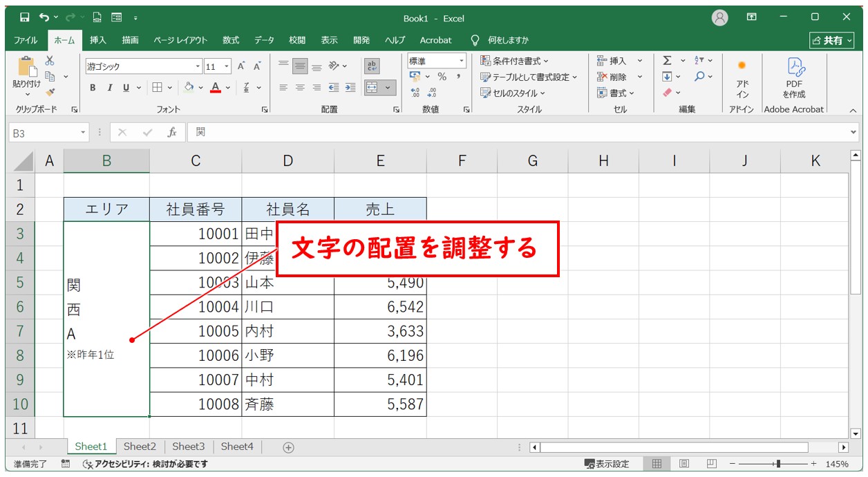Switch to the Sheet2 tab

[x=140, y=447]
